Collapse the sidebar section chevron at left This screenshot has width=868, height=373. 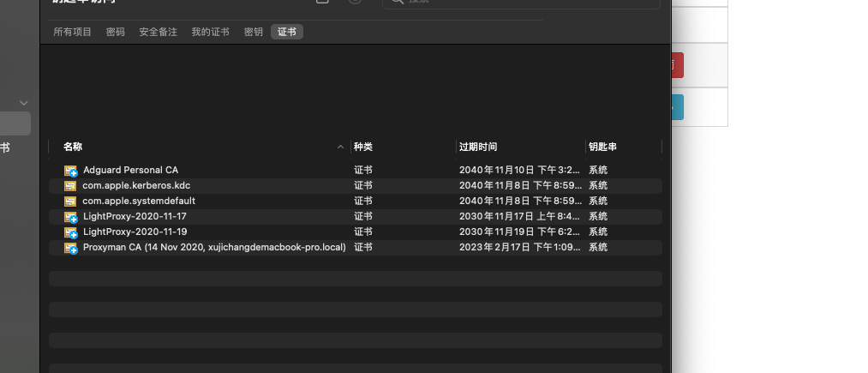click(24, 103)
